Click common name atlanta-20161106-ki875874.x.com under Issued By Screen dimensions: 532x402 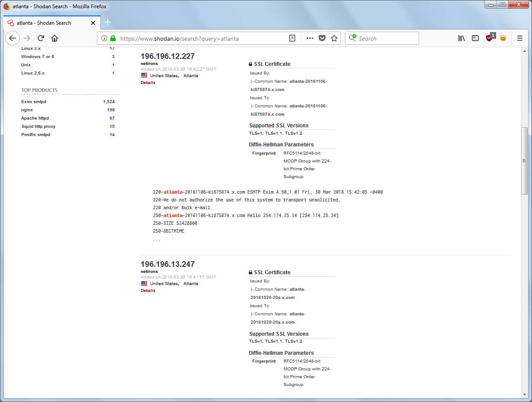click(289, 85)
